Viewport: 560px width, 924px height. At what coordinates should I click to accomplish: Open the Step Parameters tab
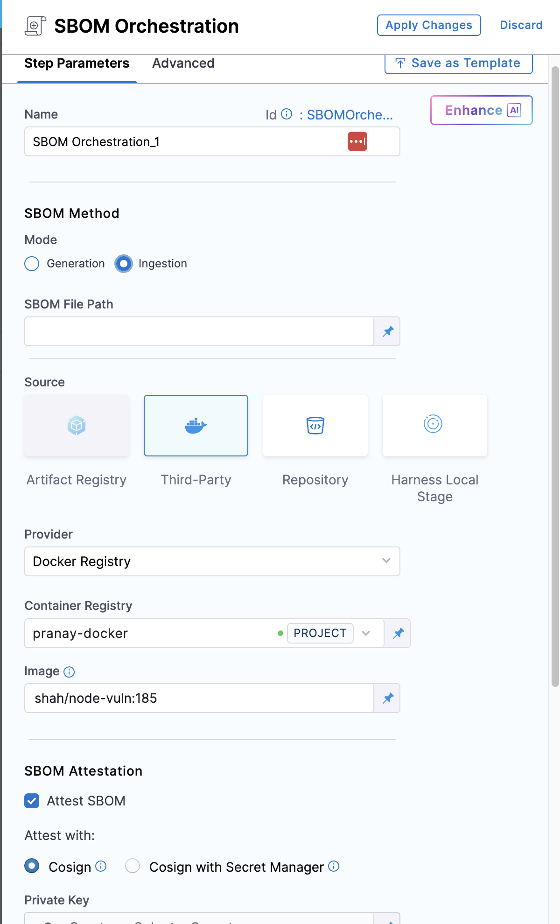pos(77,63)
